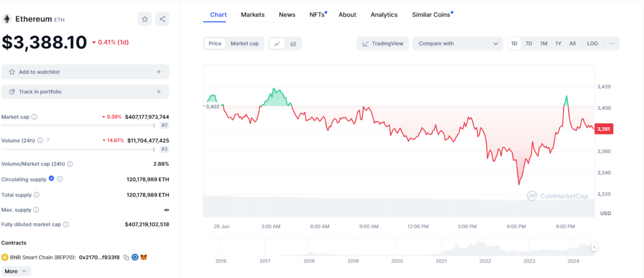Open the Markets tab
The image size is (644, 278).
coord(253,14)
